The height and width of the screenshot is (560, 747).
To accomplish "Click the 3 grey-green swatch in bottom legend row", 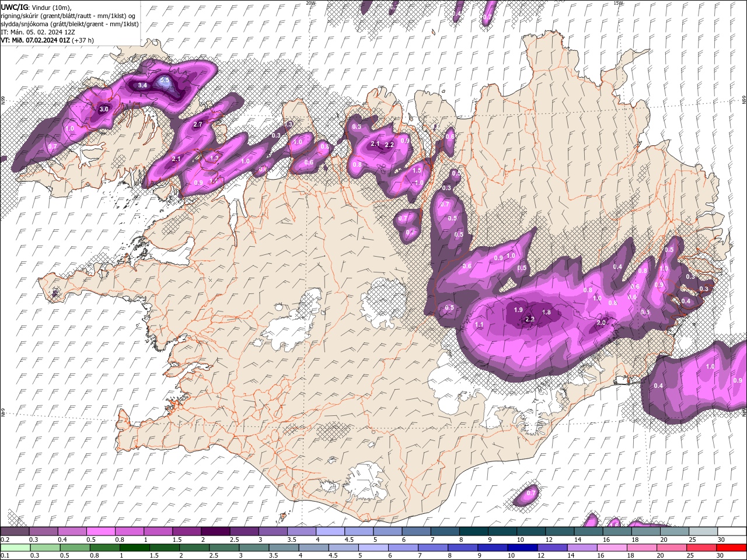I will pos(253,548).
